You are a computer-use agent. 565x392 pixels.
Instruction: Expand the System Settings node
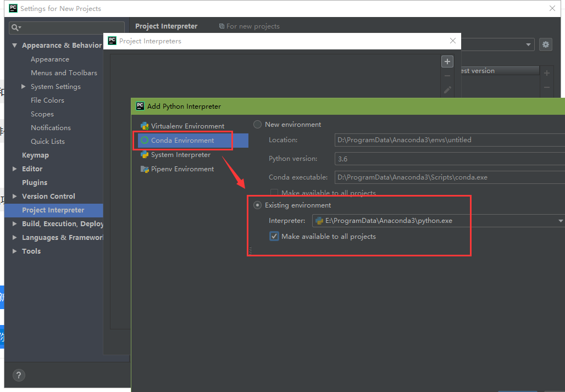[x=24, y=86]
